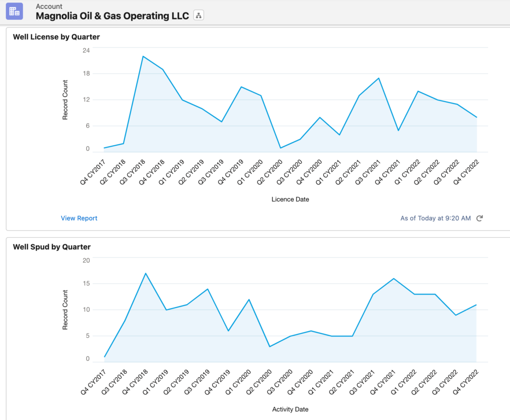Image resolution: width=510 pixels, height=420 pixels.
Task: Click 'Record Count' label on Well Spud chart
Action: 65,310
